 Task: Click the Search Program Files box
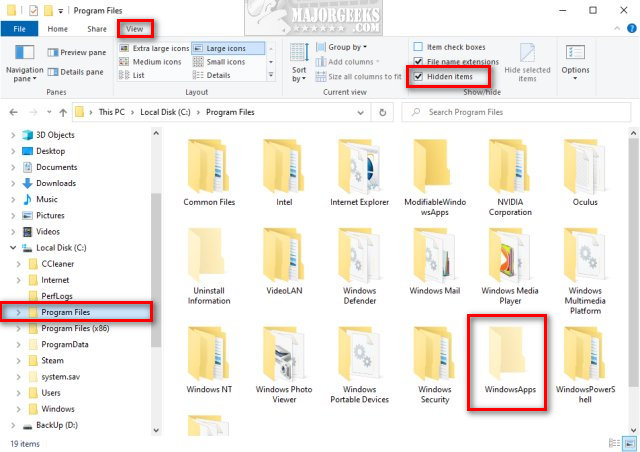(516, 112)
